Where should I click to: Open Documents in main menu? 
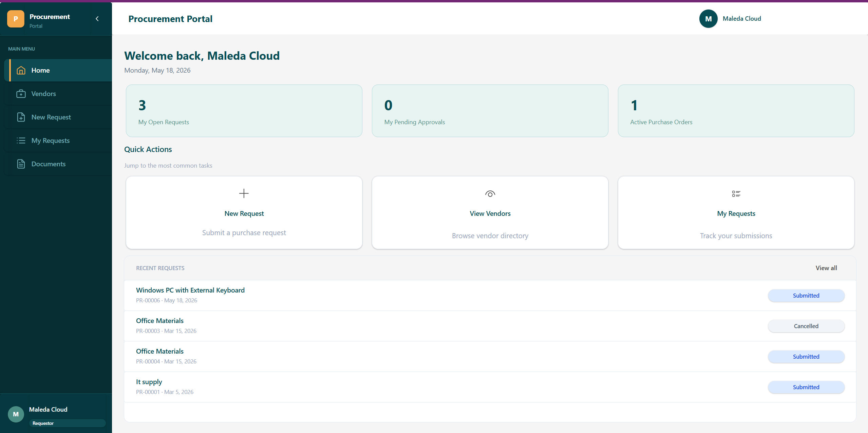[58, 164]
